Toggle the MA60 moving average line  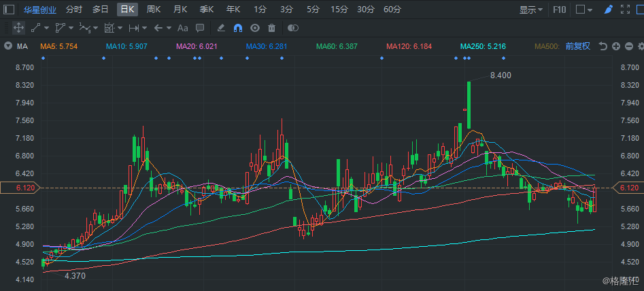click(x=337, y=46)
